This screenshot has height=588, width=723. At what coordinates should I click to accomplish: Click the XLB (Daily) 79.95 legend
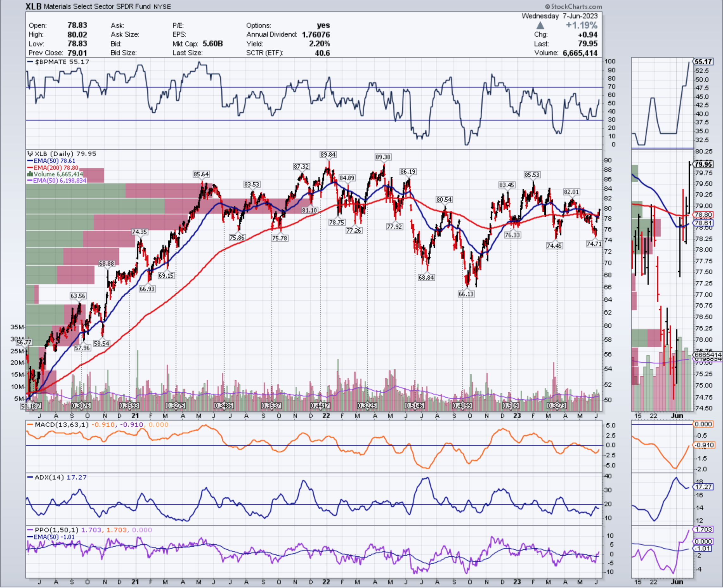pos(62,154)
